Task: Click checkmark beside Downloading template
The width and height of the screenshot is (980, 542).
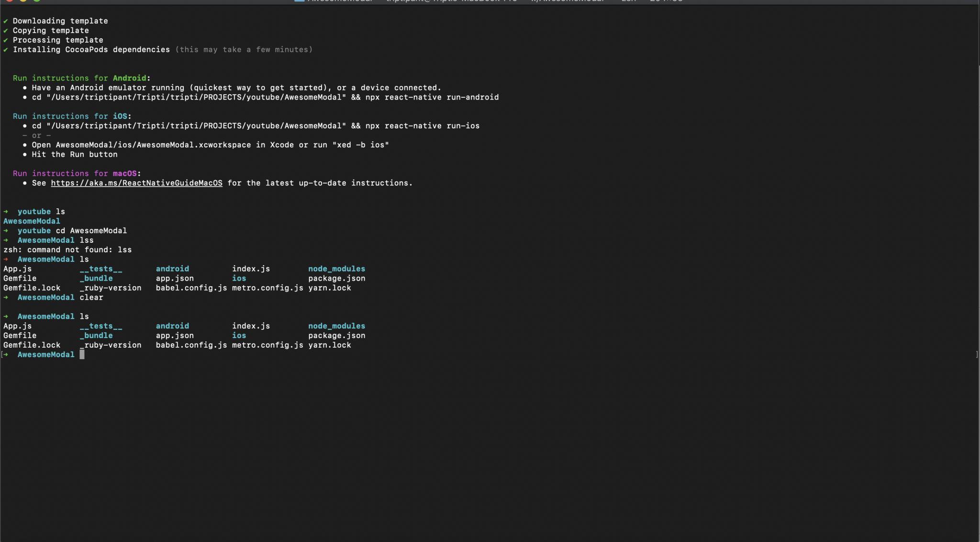Action: coord(6,21)
